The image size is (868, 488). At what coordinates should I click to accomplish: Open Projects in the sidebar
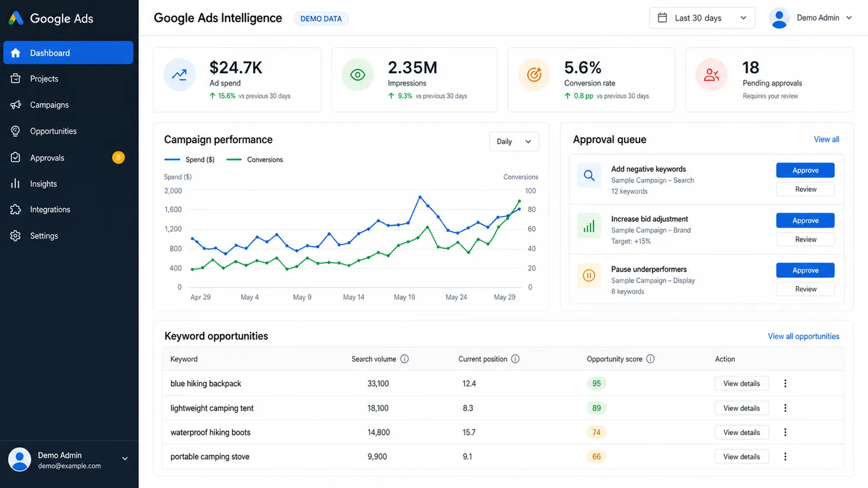[x=68, y=79]
